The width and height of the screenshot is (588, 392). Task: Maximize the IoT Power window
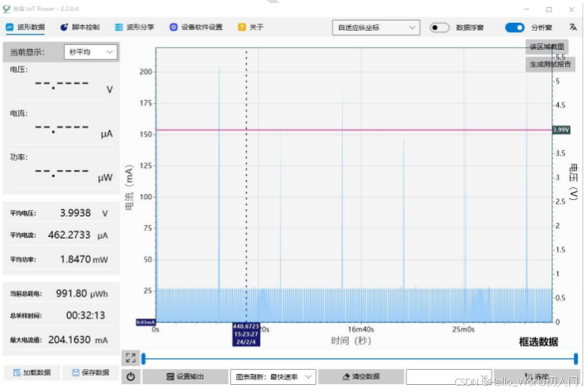click(x=548, y=9)
